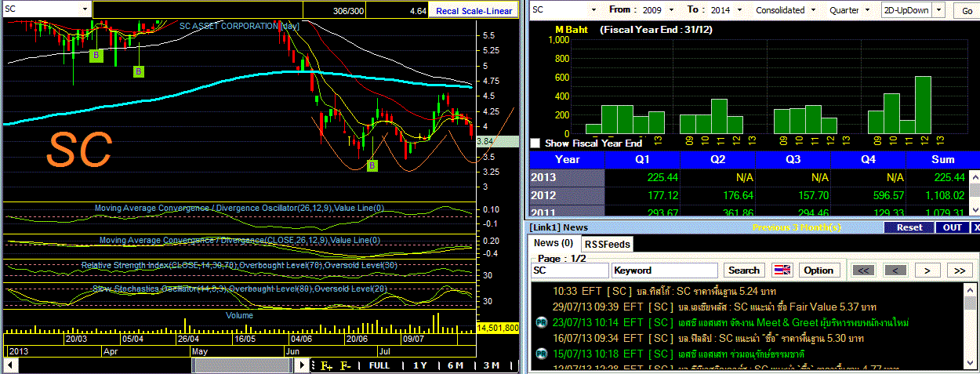Click PR icon on the 23/07/13 news row

(x=541, y=322)
